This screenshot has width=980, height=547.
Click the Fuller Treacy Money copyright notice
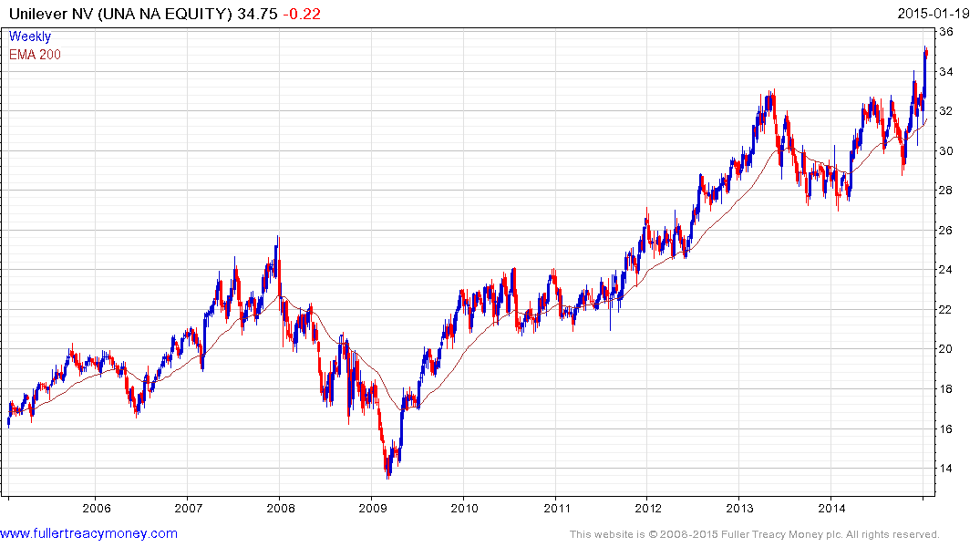[x=755, y=534]
